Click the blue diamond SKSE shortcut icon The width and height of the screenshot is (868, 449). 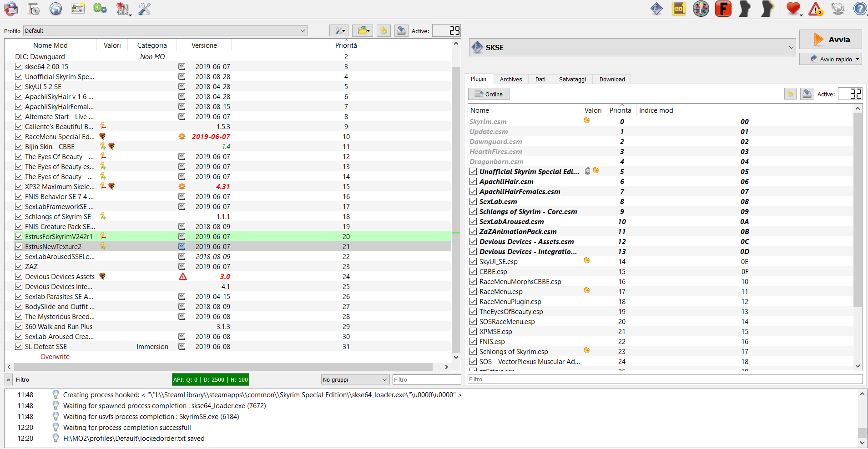(x=656, y=9)
